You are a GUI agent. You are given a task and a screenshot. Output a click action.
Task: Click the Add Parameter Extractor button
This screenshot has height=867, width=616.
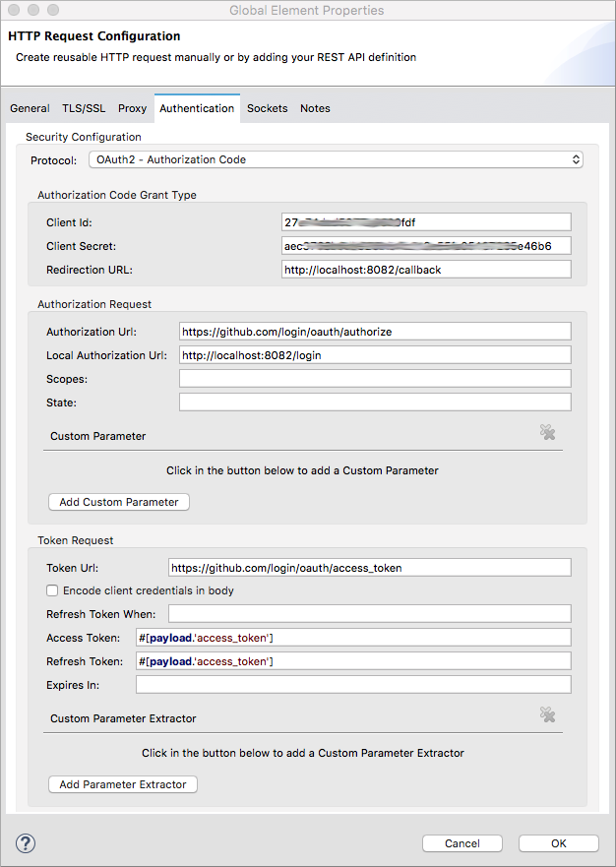122,784
